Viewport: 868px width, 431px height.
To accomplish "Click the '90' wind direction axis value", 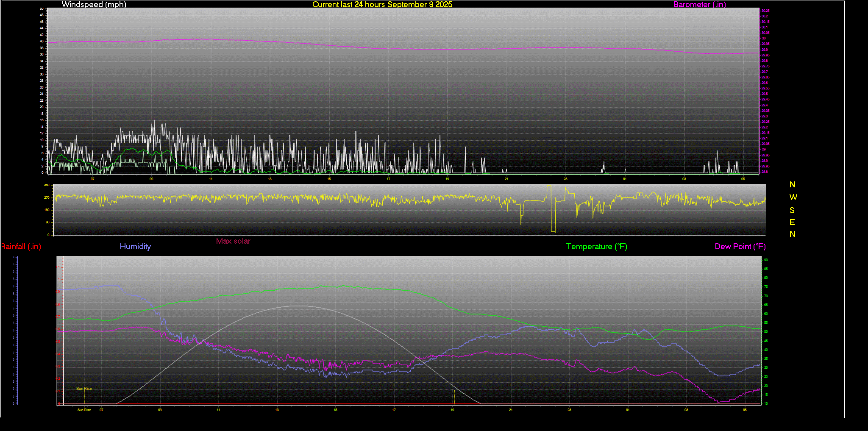I will click(x=47, y=222).
